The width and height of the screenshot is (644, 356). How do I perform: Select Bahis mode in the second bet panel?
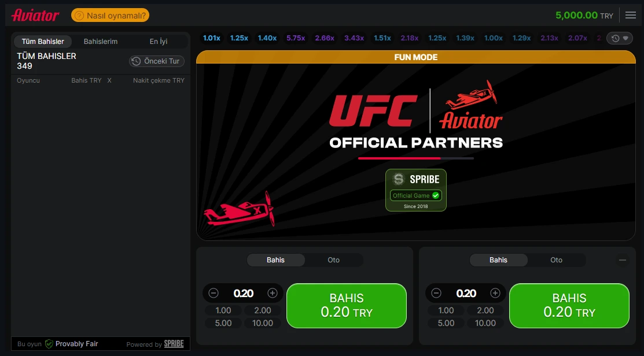coord(498,260)
